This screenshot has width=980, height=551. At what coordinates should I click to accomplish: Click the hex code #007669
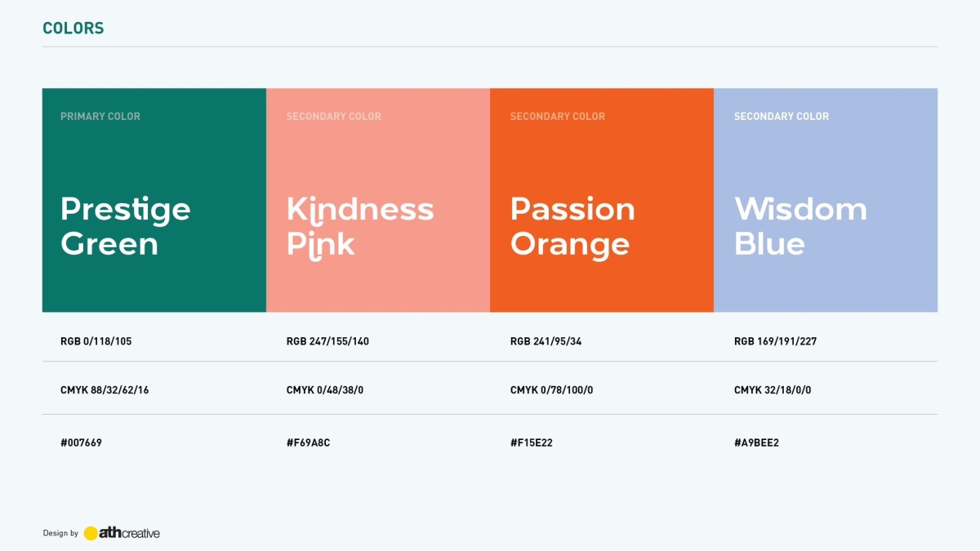tap(81, 442)
